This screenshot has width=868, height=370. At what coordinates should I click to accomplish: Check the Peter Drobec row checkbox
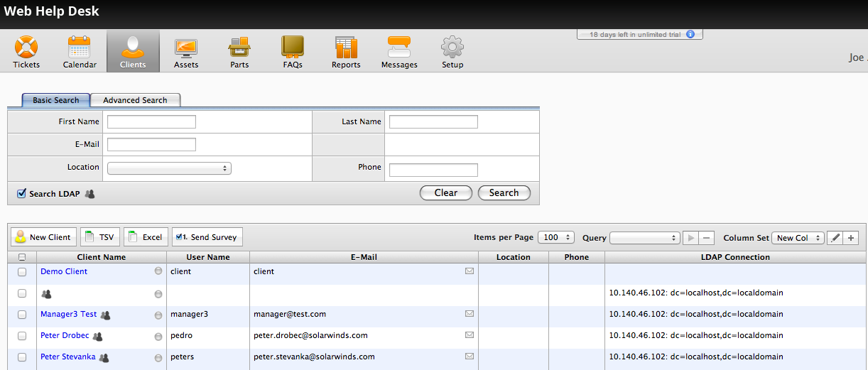tap(22, 336)
